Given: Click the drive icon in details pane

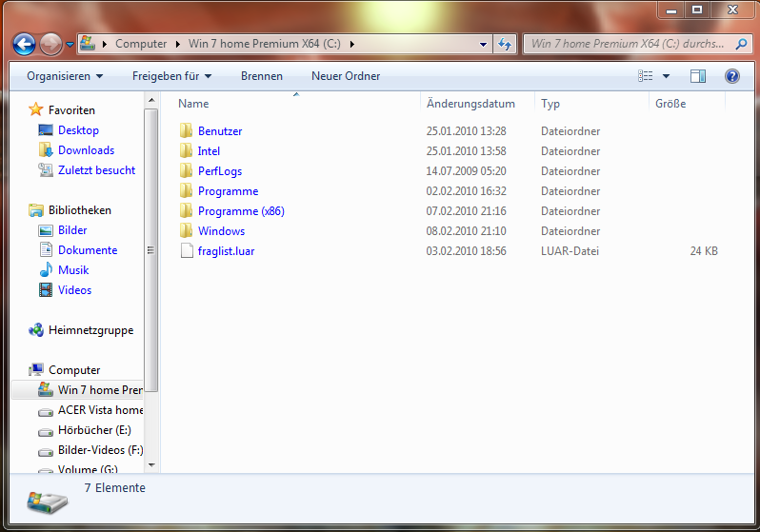Looking at the screenshot, I should click(47, 502).
